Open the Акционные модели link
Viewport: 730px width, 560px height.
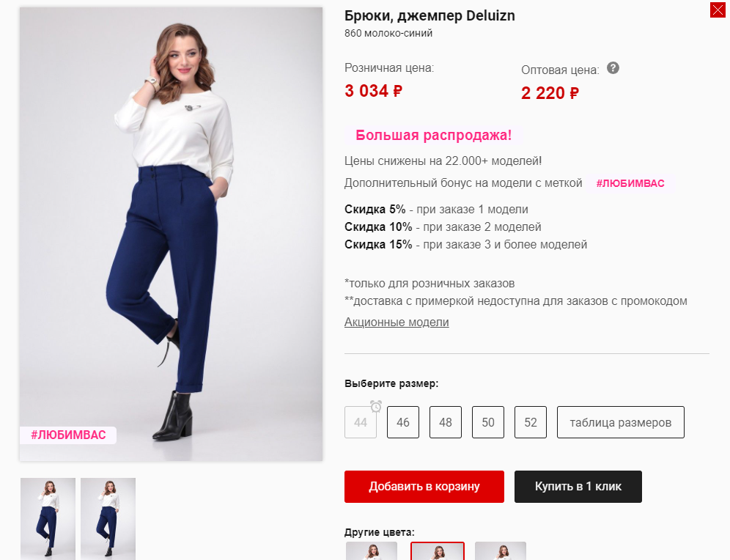[x=397, y=323]
